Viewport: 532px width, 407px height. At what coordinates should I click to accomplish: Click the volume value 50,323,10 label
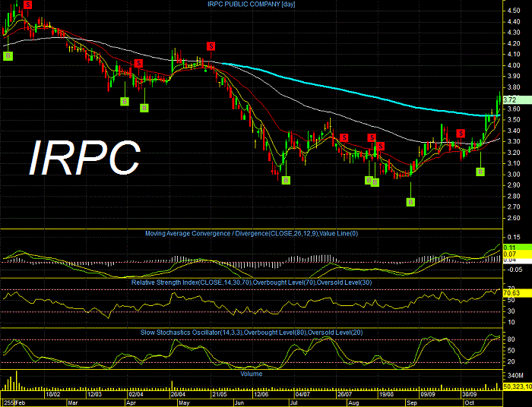tap(518, 386)
